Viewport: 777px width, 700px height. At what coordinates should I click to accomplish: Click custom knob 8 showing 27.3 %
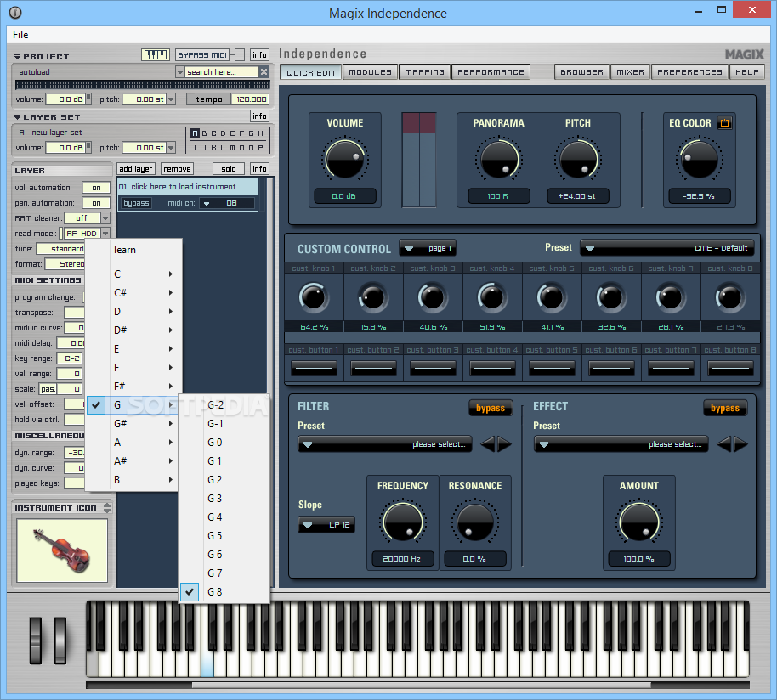(x=730, y=297)
